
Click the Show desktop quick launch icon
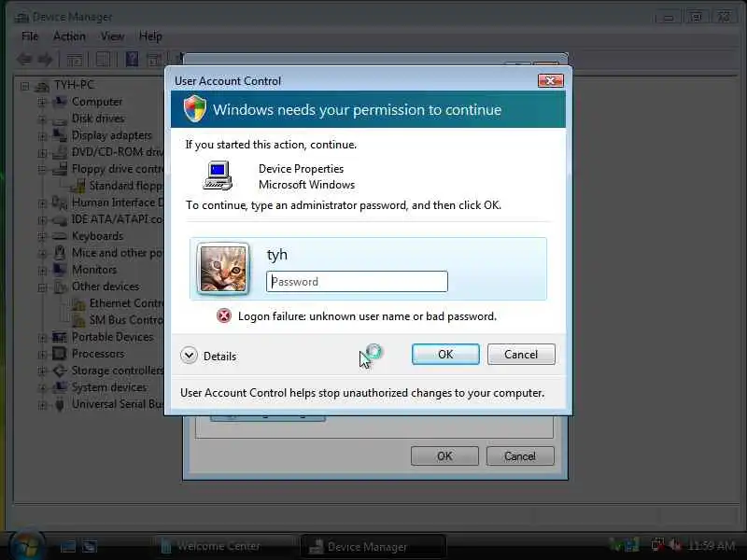(67, 546)
